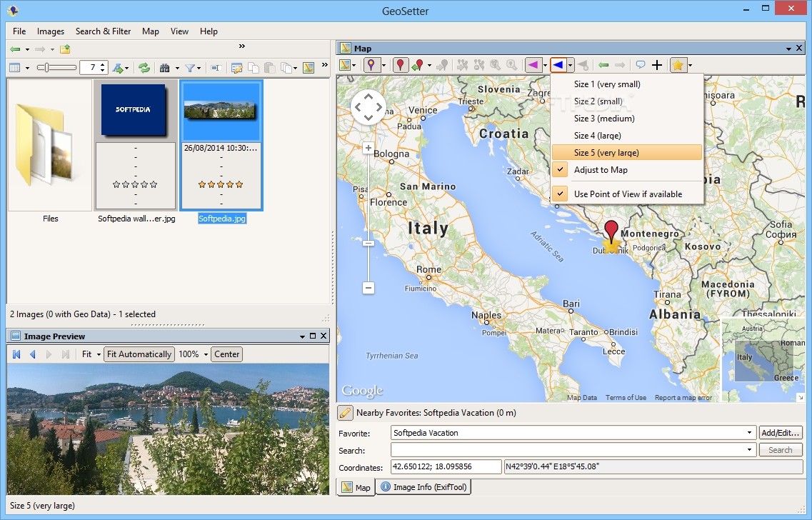Screen dimensions: 812x520
Task: Click the sort A-arrow icon
Action: 118,67
